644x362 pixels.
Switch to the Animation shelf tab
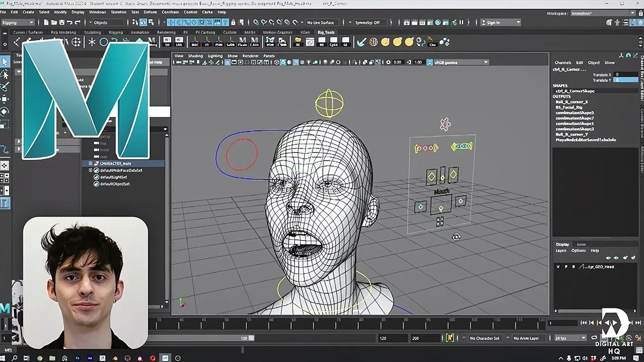139,32
